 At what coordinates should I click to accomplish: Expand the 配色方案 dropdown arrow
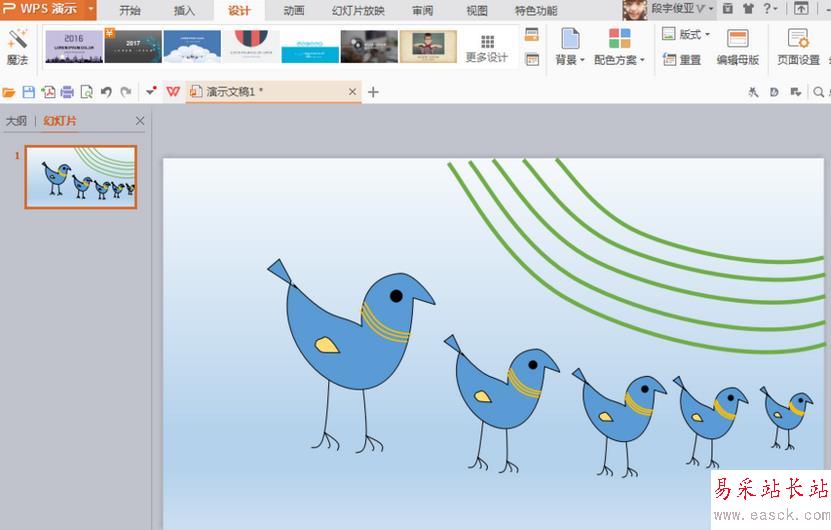click(642, 60)
